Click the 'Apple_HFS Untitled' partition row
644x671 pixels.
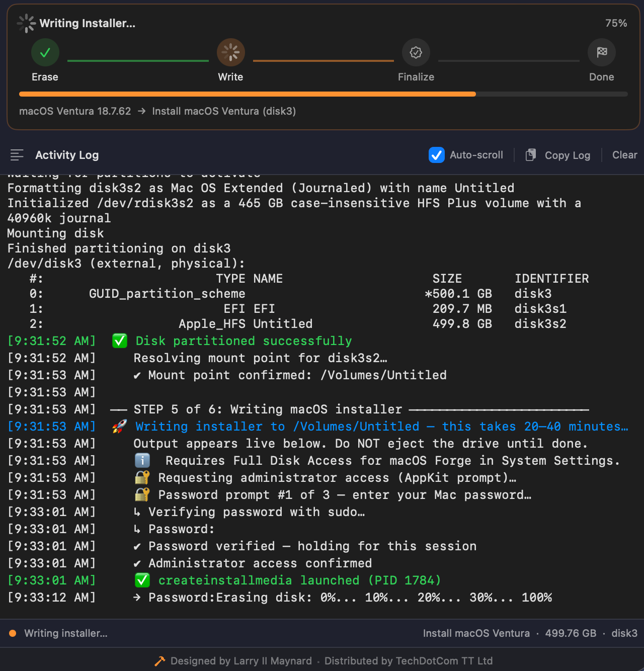click(x=298, y=324)
